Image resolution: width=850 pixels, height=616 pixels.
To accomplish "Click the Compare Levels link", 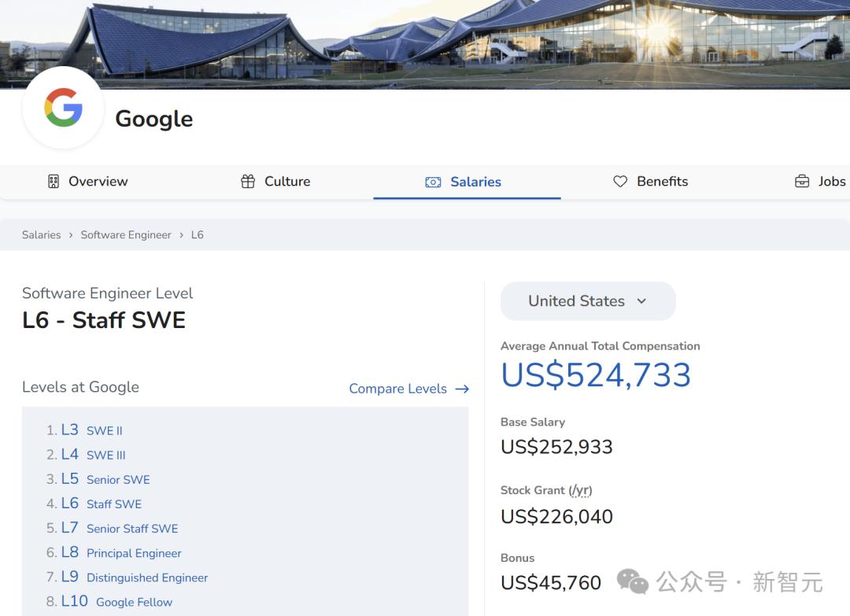I will click(398, 389).
